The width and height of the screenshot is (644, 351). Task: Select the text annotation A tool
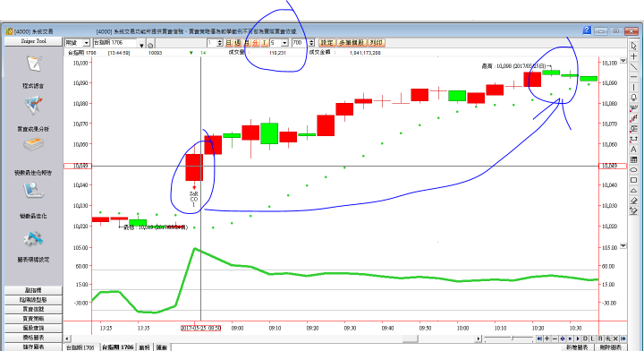[x=633, y=150]
